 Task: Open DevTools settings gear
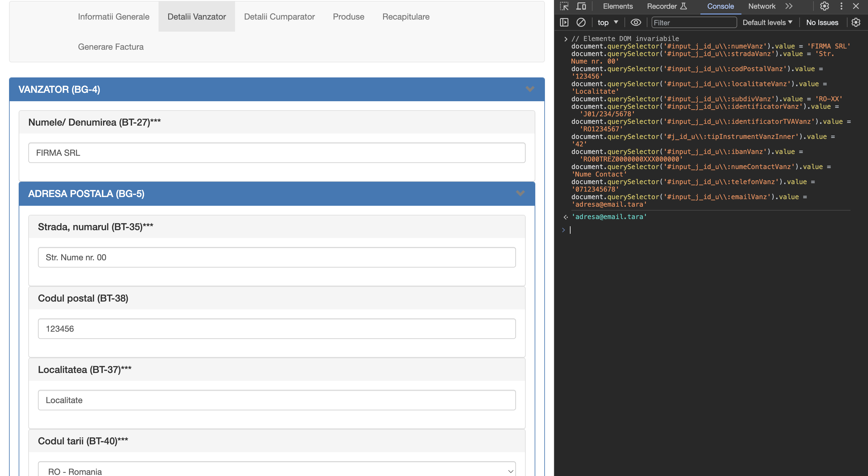(x=825, y=6)
